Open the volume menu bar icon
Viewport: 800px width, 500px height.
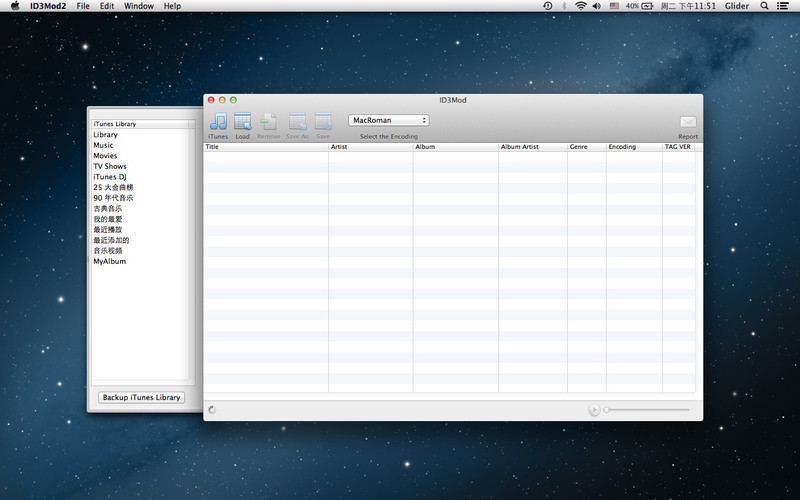(596, 6)
